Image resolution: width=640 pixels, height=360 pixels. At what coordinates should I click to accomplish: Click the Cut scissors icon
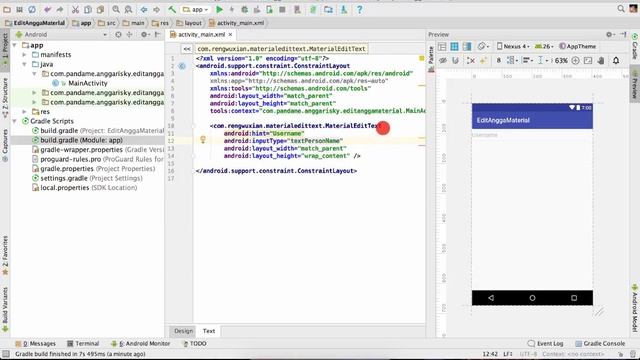[x=76, y=9]
